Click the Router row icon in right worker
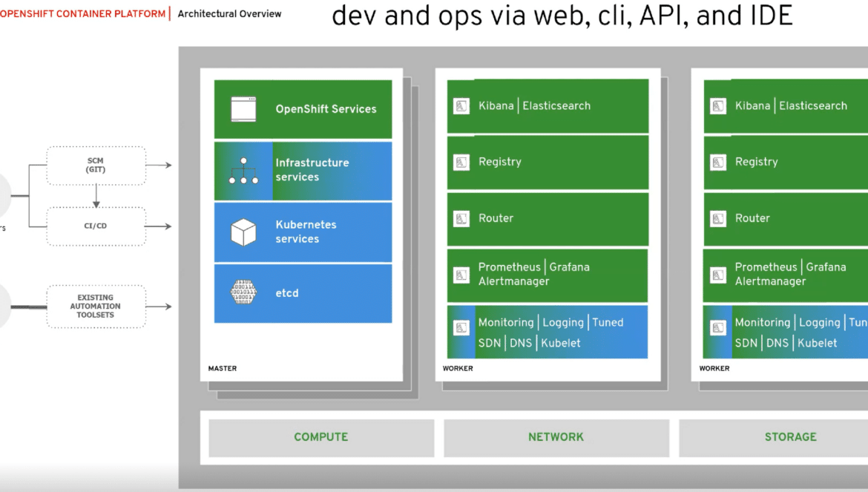 [x=718, y=219]
